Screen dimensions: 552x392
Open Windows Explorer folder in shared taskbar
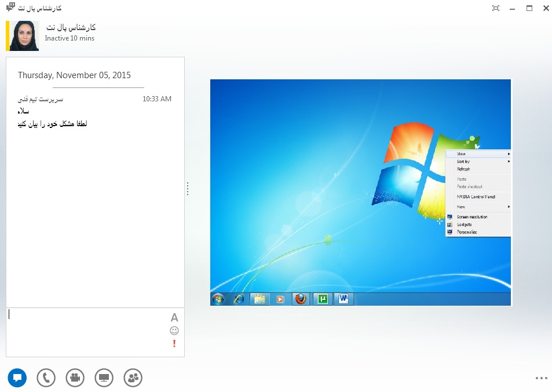(x=260, y=299)
